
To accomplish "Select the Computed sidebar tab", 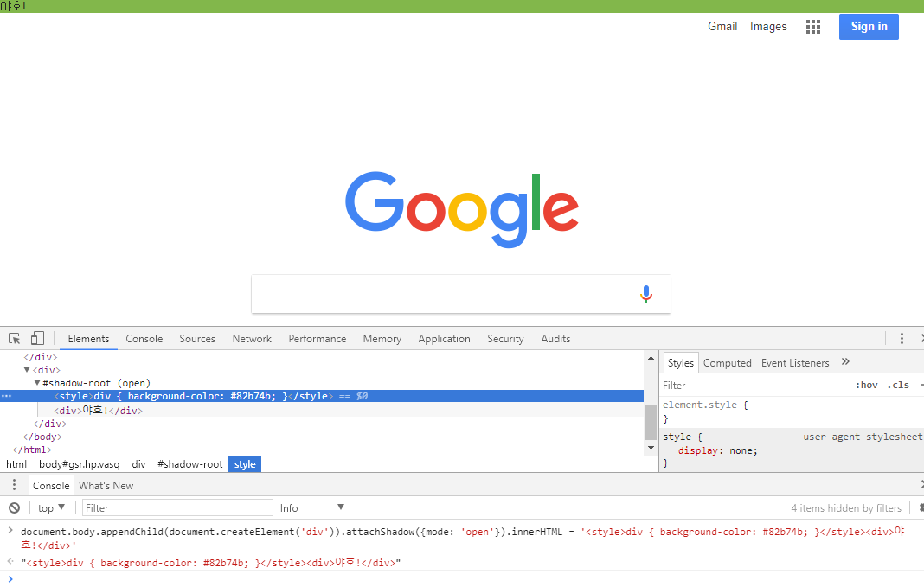I will (x=728, y=363).
